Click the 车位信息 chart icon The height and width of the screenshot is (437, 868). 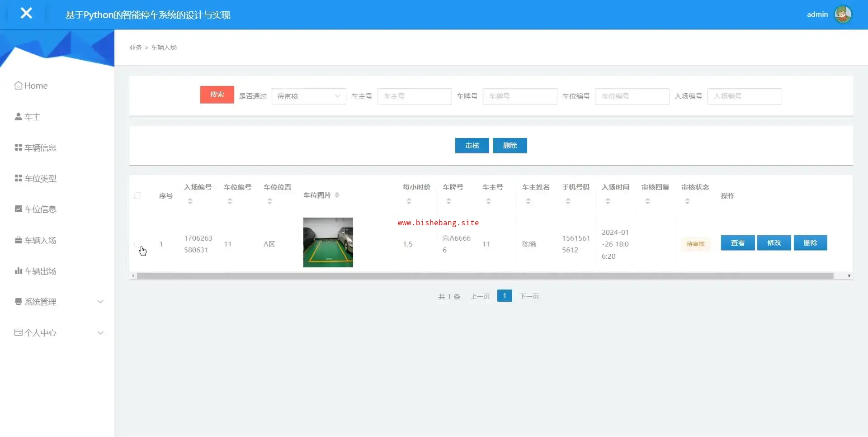pyautogui.click(x=18, y=209)
